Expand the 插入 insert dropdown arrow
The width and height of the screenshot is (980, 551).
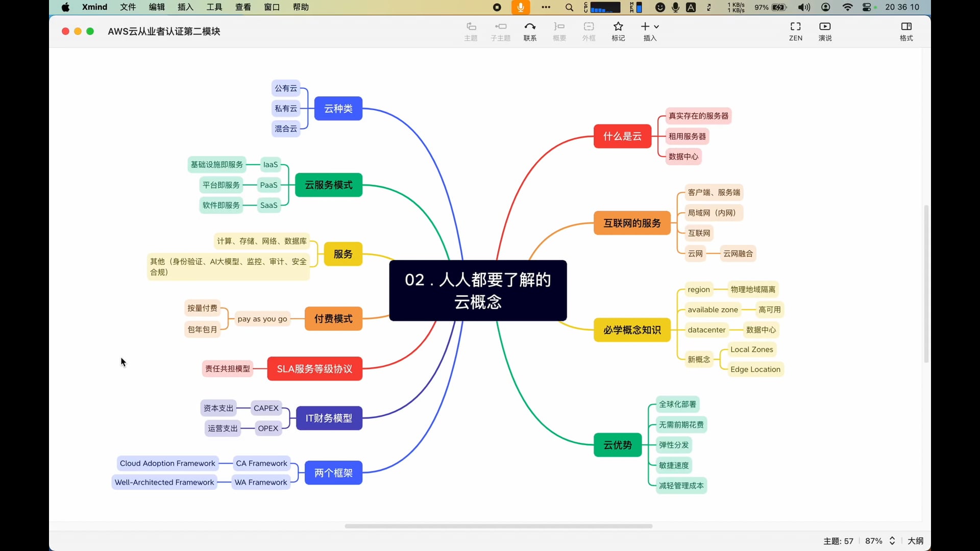point(656,27)
